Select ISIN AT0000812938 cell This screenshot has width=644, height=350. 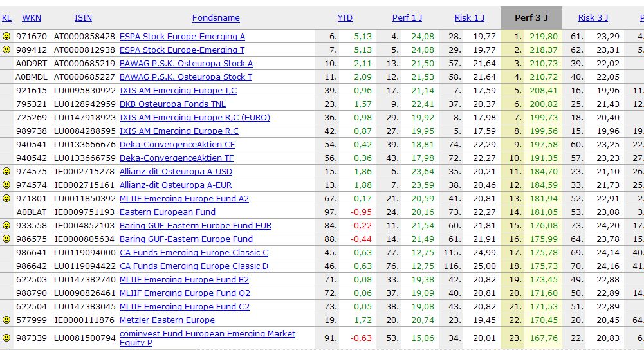click(x=85, y=50)
